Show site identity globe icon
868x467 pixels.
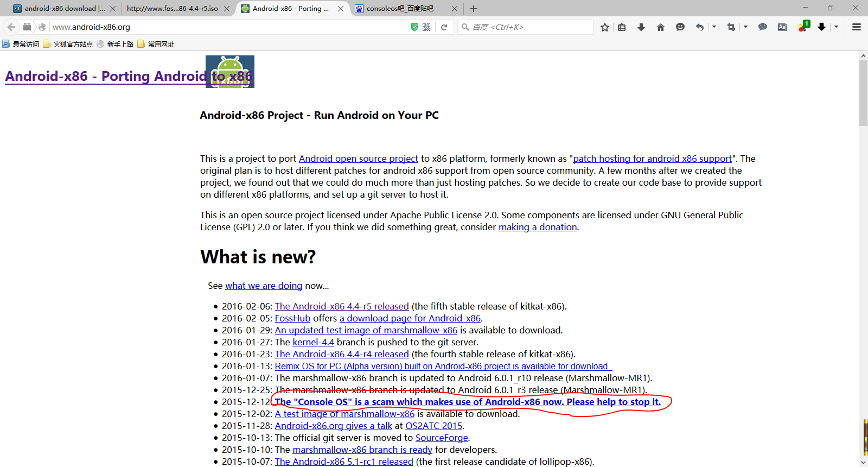click(x=42, y=27)
